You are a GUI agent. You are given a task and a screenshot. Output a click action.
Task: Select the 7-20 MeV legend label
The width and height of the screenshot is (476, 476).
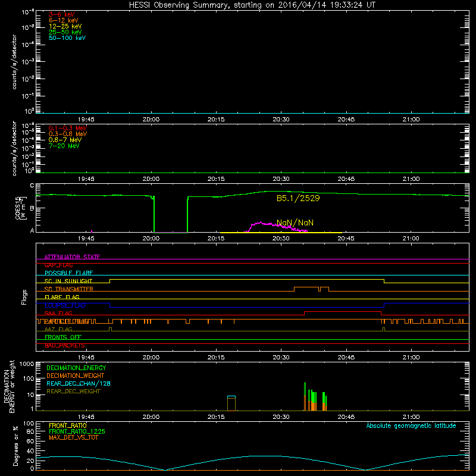(64, 146)
